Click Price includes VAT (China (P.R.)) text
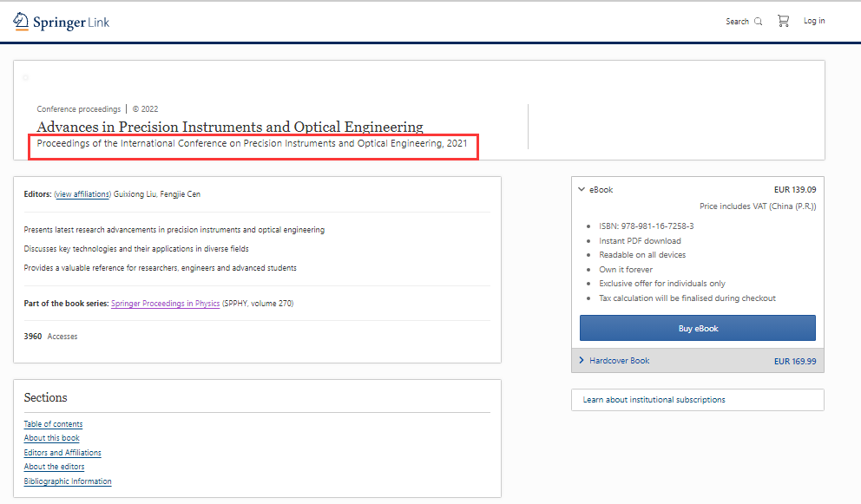The height and width of the screenshot is (504, 861). coord(758,206)
